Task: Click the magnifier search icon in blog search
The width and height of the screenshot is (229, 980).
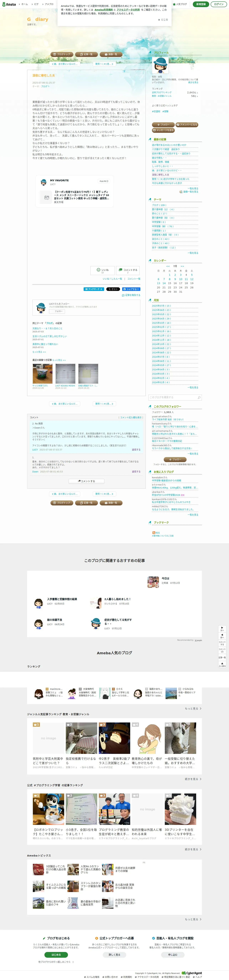Action: click(x=199, y=398)
